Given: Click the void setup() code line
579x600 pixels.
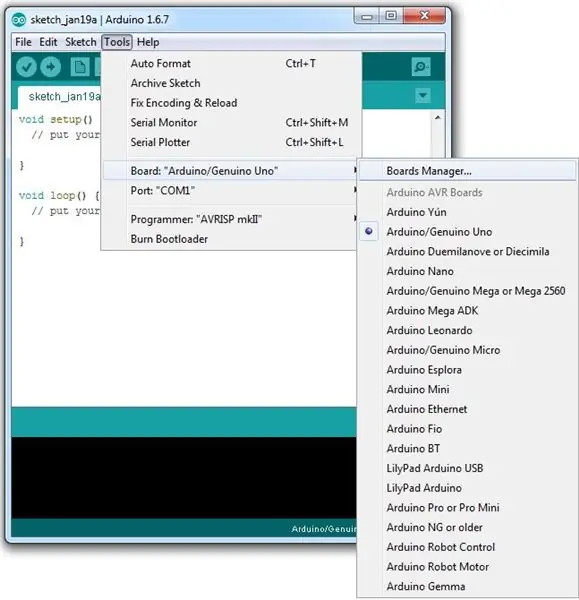Looking at the screenshot, I should click(56, 119).
